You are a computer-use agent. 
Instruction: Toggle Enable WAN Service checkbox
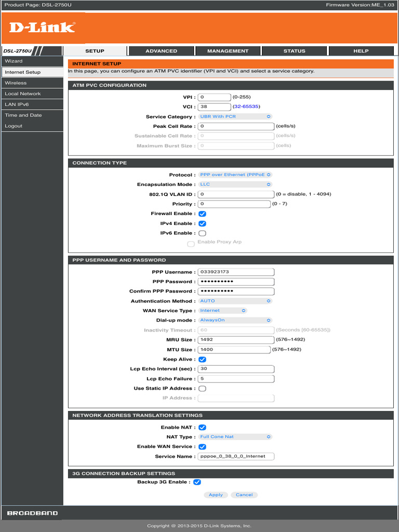(202, 446)
